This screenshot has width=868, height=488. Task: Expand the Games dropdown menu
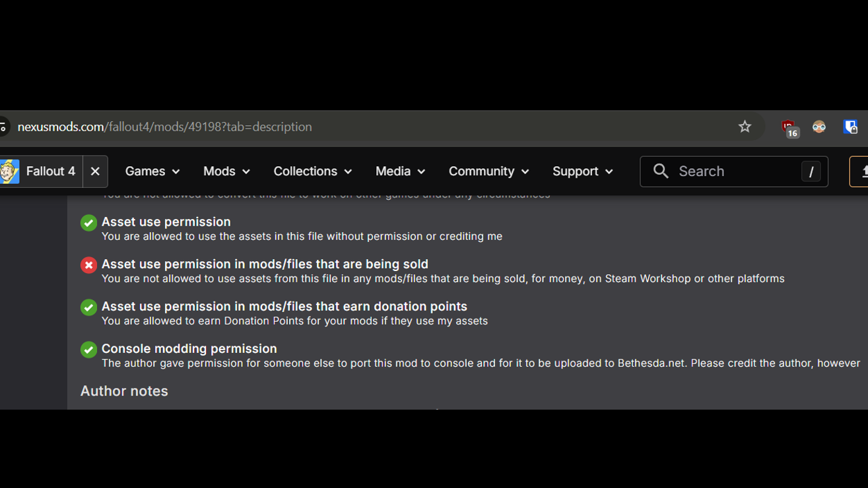click(152, 171)
